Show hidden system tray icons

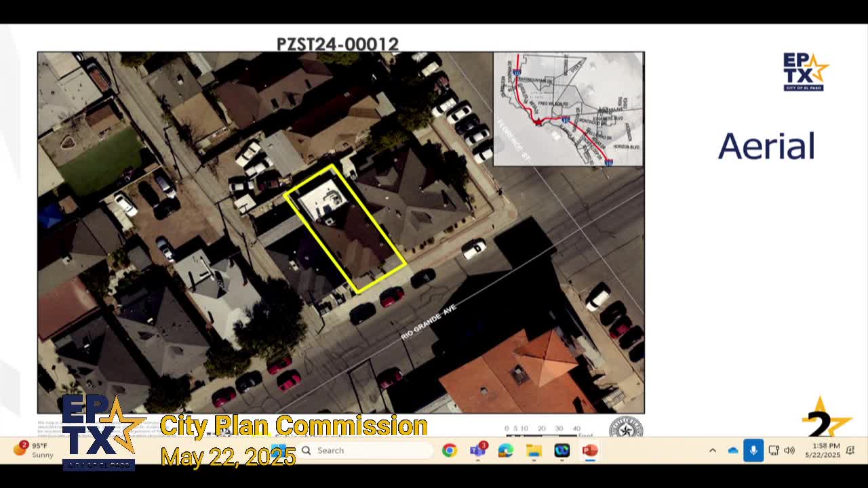pos(713,451)
